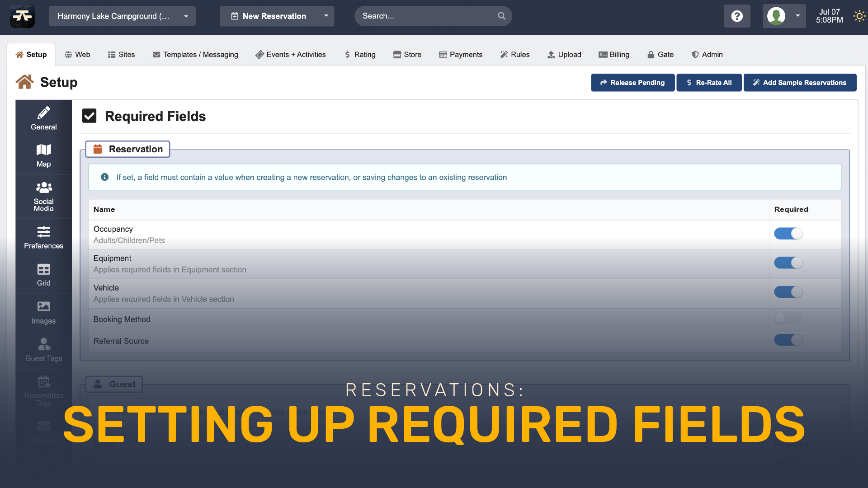Image resolution: width=868 pixels, height=488 pixels.
Task: Click the info icon in the notice banner
Action: [104, 177]
